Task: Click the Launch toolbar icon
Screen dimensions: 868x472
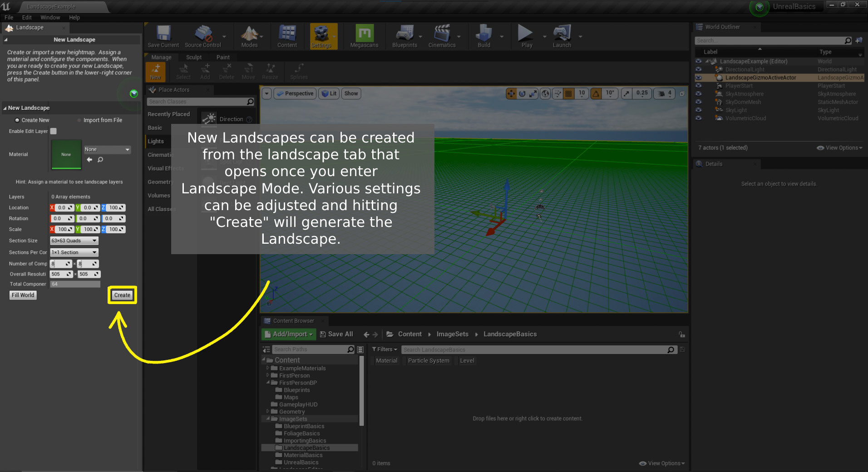Action: pos(562,36)
